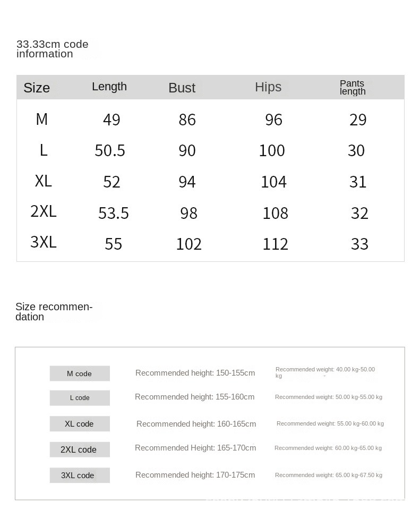Click the M code size label
The width and height of the screenshot is (420, 518).
point(80,373)
